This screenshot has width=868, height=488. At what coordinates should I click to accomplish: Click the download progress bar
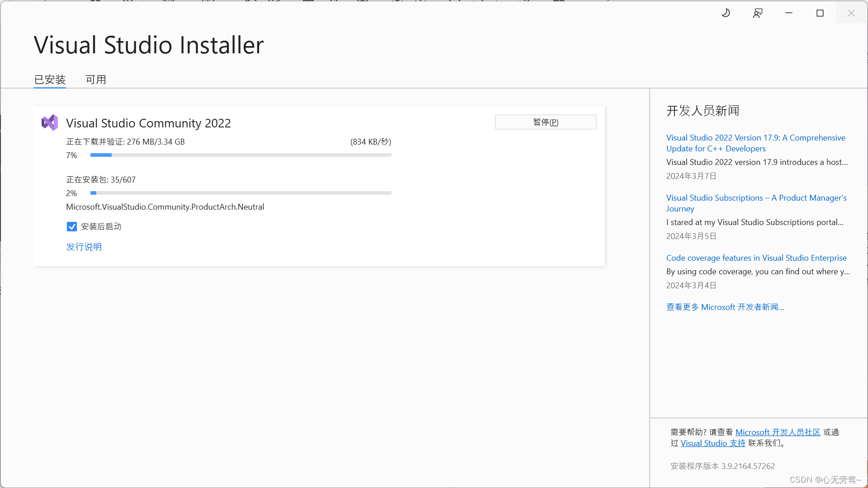click(241, 155)
